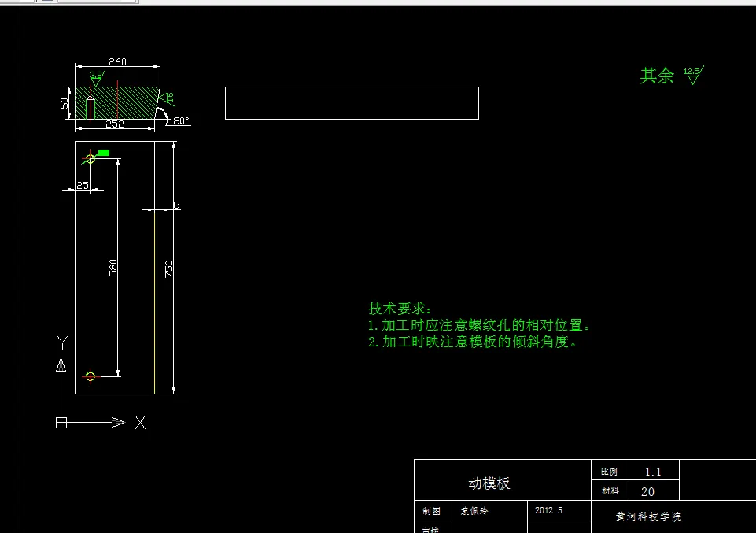Click the 材料 label cell

(610, 490)
